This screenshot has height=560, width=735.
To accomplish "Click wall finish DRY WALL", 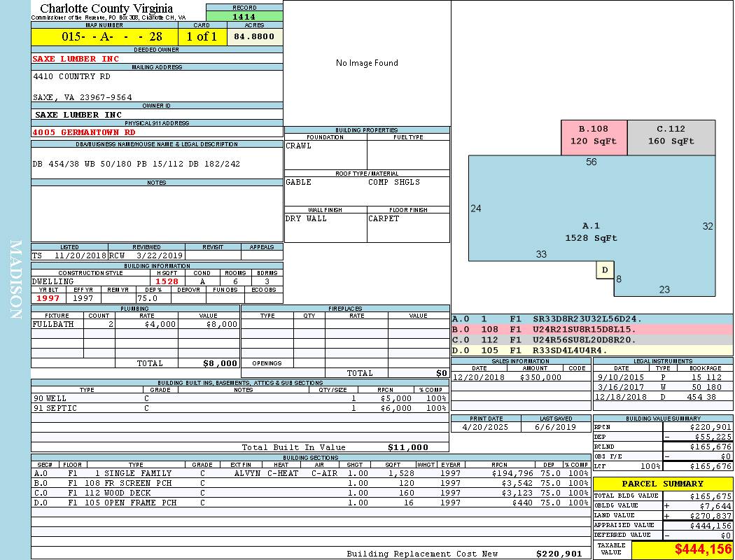I will tap(306, 219).
